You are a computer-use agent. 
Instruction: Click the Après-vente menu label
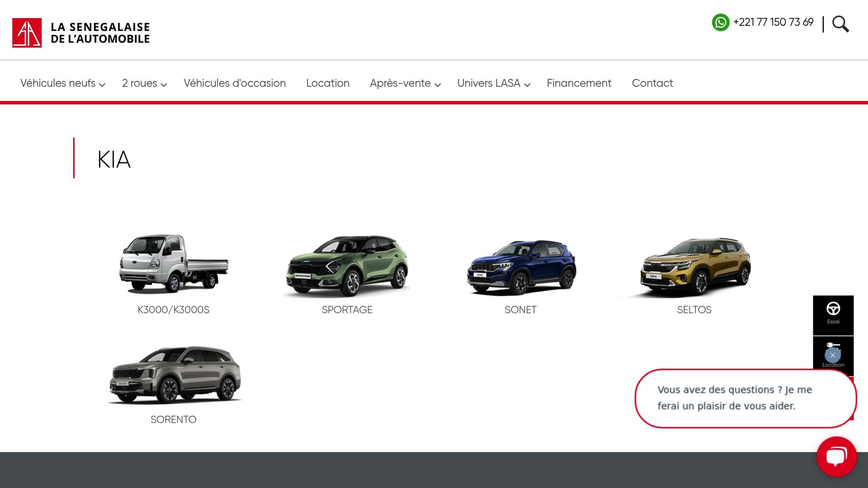[401, 83]
